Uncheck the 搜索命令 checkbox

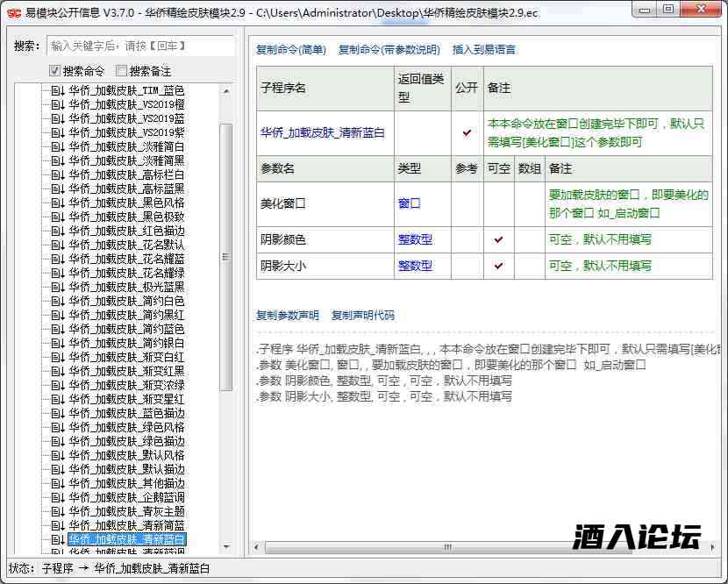(54, 71)
